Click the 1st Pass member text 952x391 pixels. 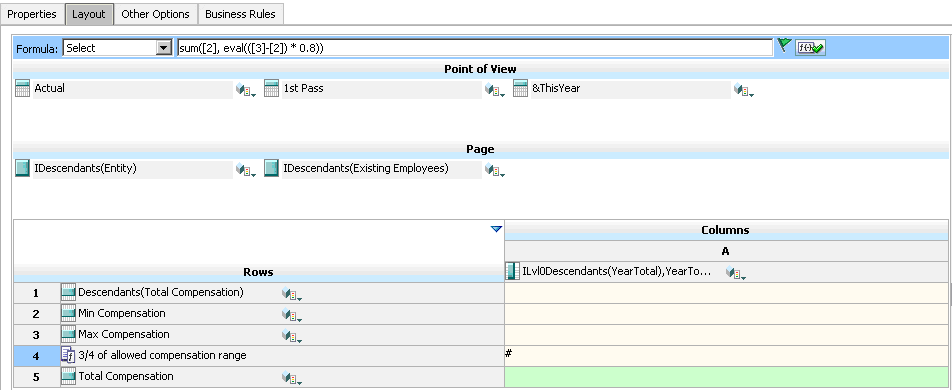[x=303, y=88]
